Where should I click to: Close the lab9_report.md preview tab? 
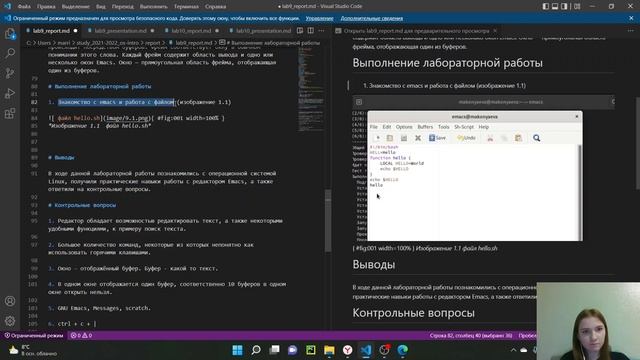[x=495, y=31]
